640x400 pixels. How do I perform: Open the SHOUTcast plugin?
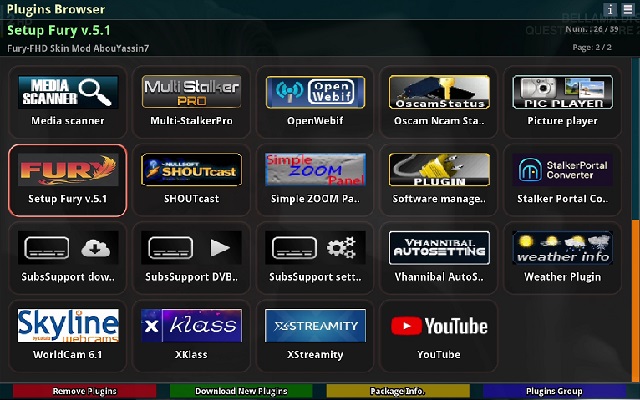click(x=191, y=180)
